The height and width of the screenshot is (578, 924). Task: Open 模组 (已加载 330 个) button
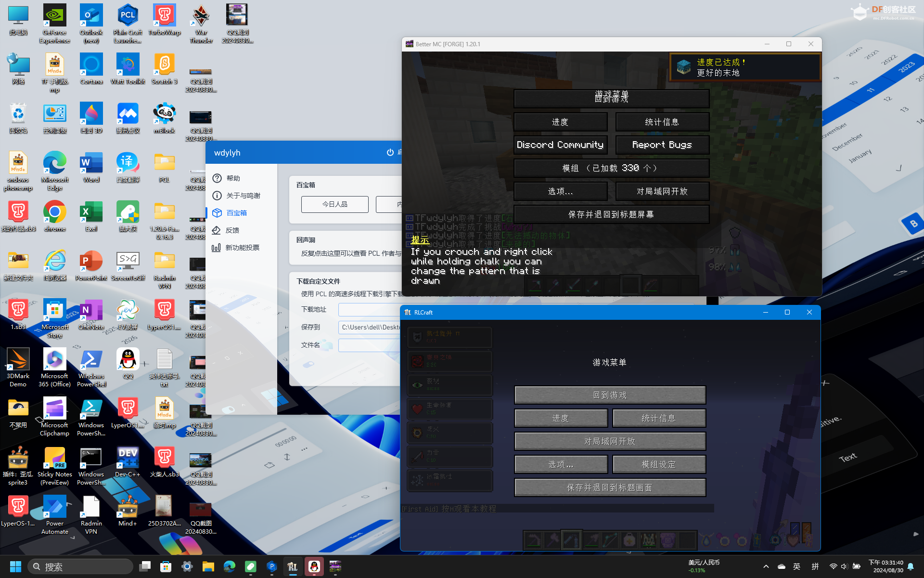click(611, 168)
